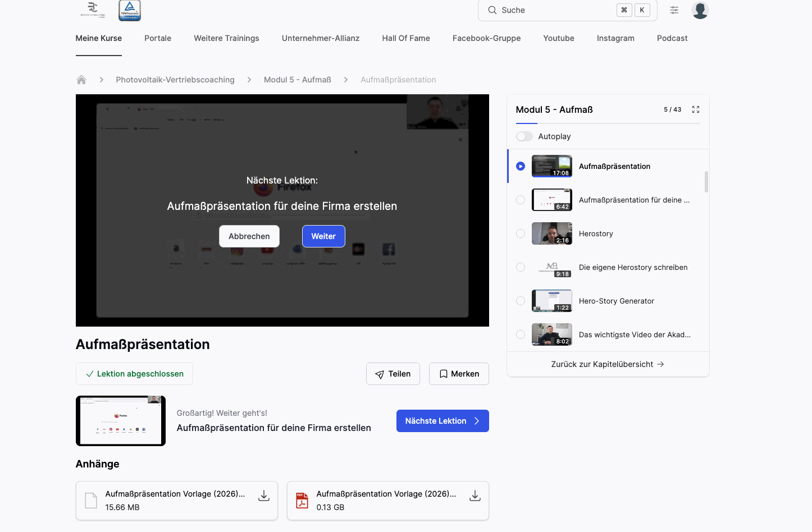The image size is (812, 532).
Task: Select radio for Das wichtigste Video der Akad...
Action: [x=521, y=334]
